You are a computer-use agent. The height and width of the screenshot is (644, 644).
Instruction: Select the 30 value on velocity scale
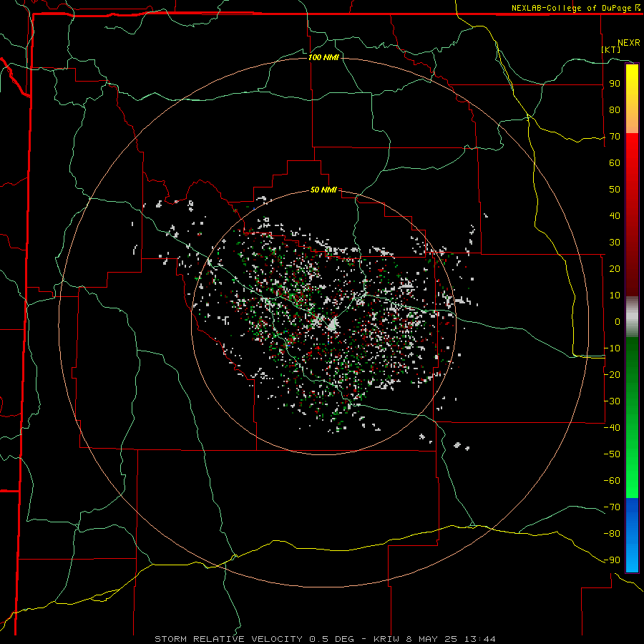[615, 243]
